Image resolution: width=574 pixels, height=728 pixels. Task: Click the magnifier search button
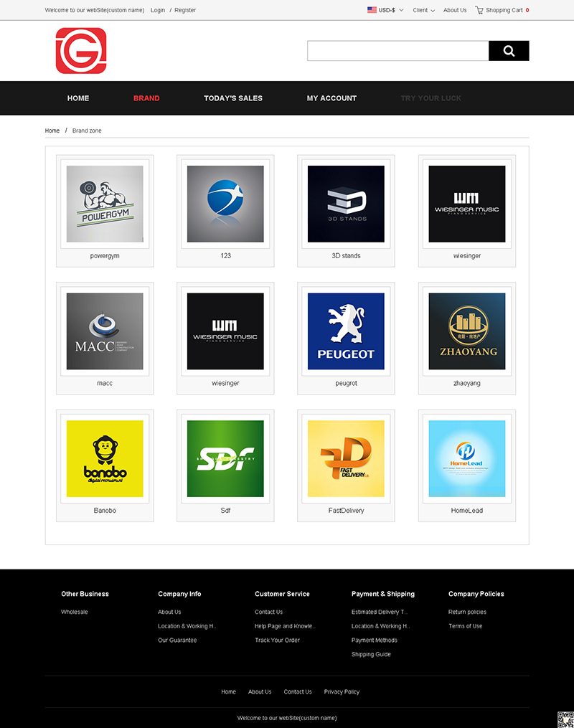click(x=509, y=51)
